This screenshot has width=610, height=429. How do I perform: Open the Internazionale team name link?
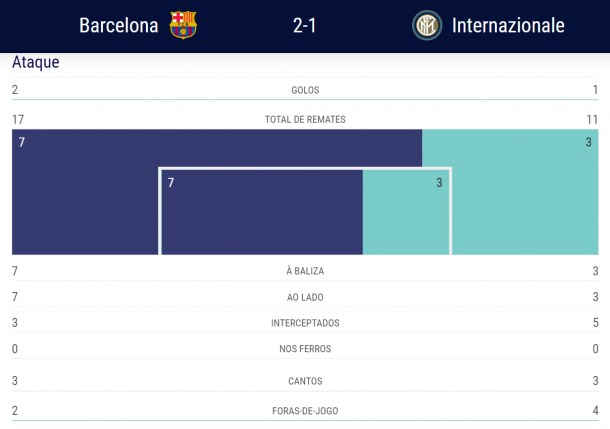[508, 26]
